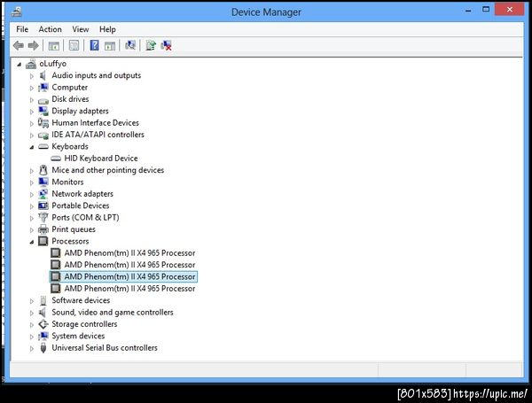Select the Keyboards category label

[x=70, y=146]
